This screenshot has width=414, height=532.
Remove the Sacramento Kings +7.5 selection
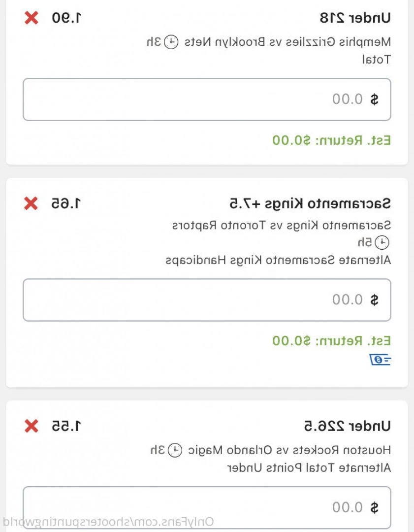tap(31, 203)
